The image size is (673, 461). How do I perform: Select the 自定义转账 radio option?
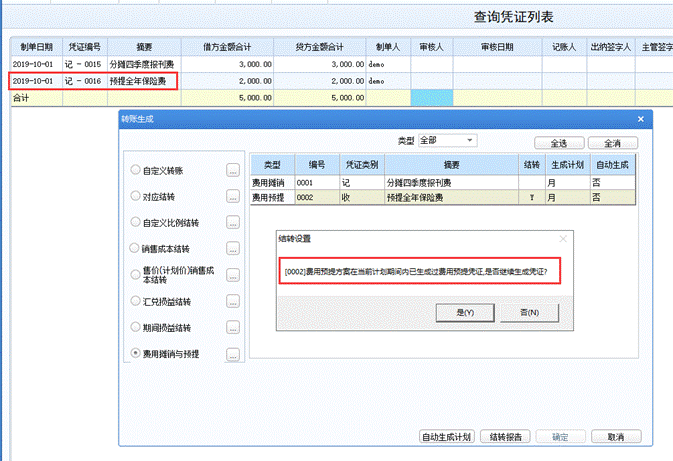point(136,169)
